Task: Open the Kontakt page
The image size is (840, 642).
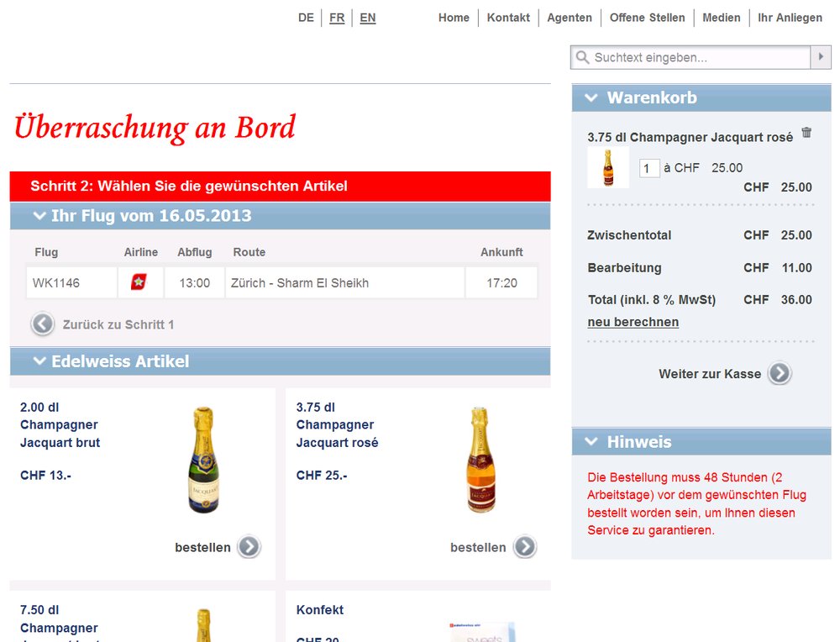Action: tap(508, 18)
